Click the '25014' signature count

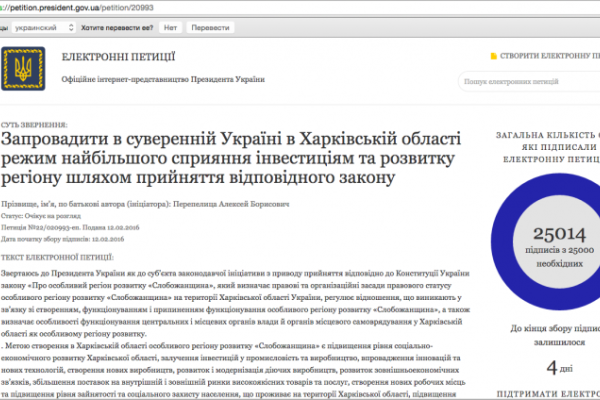559,234
